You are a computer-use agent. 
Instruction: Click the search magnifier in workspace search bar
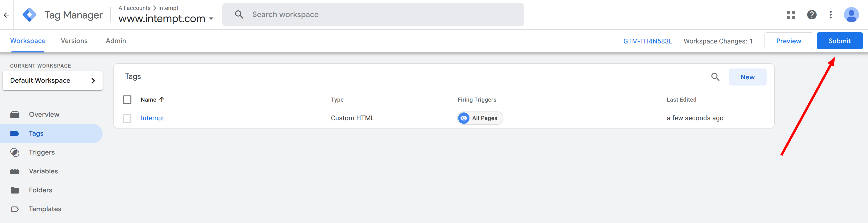(239, 14)
